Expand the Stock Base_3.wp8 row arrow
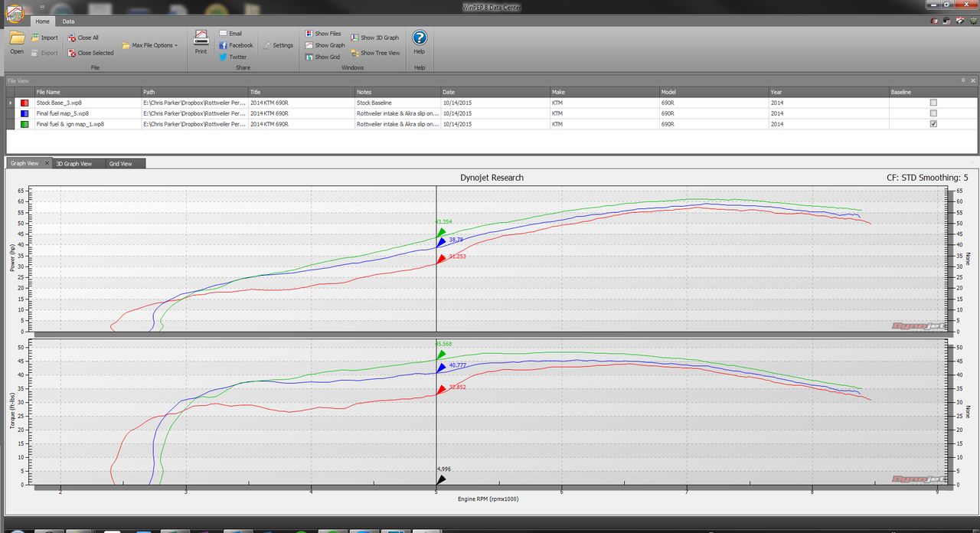Viewport: 980px width, 533px height. click(x=10, y=103)
